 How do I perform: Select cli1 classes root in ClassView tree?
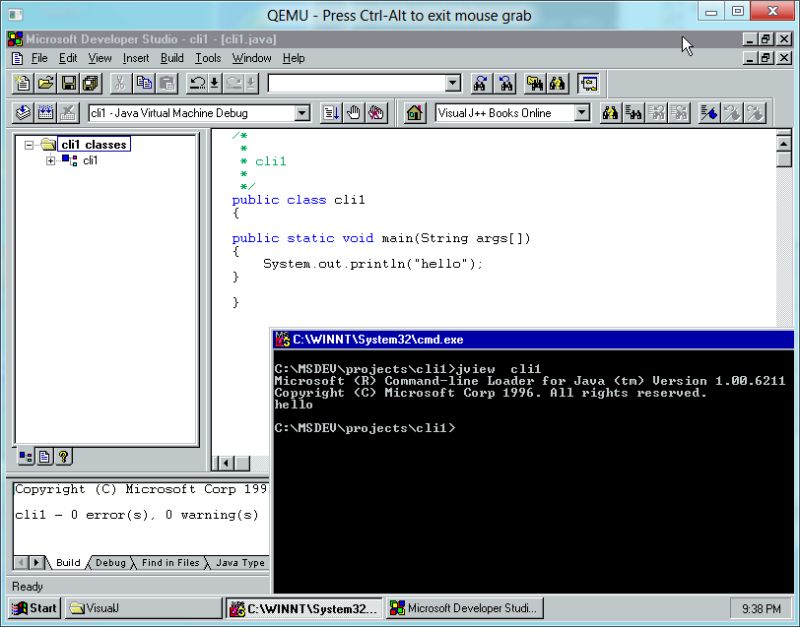pyautogui.click(x=93, y=143)
